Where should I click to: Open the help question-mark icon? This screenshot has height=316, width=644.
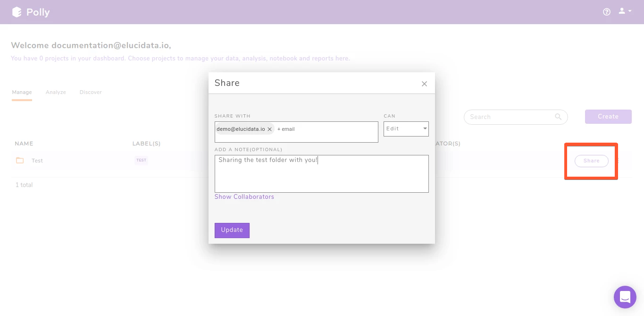tap(607, 11)
